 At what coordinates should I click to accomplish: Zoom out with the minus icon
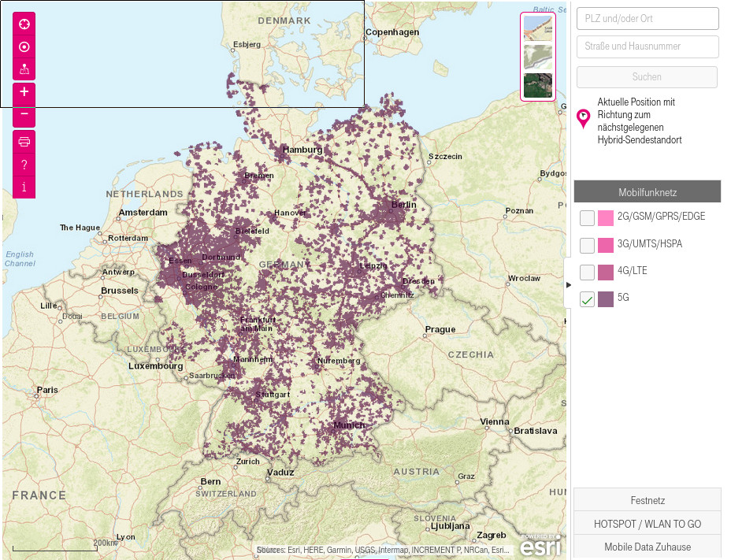point(24,115)
